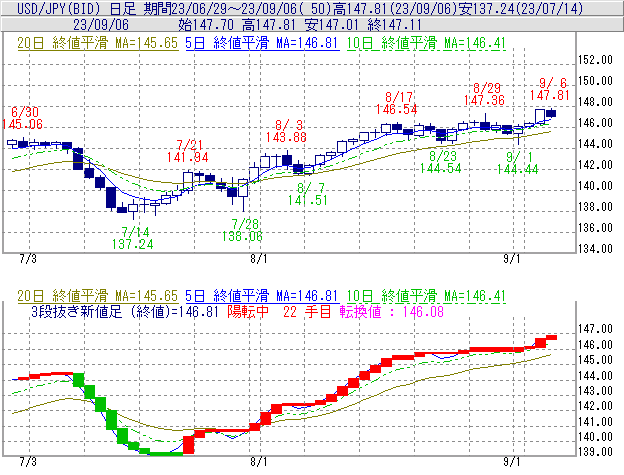Click the 7/3 date label under 新値足 chart
Image resolution: width=624 pixels, height=475 pixels.
[28, 462]
